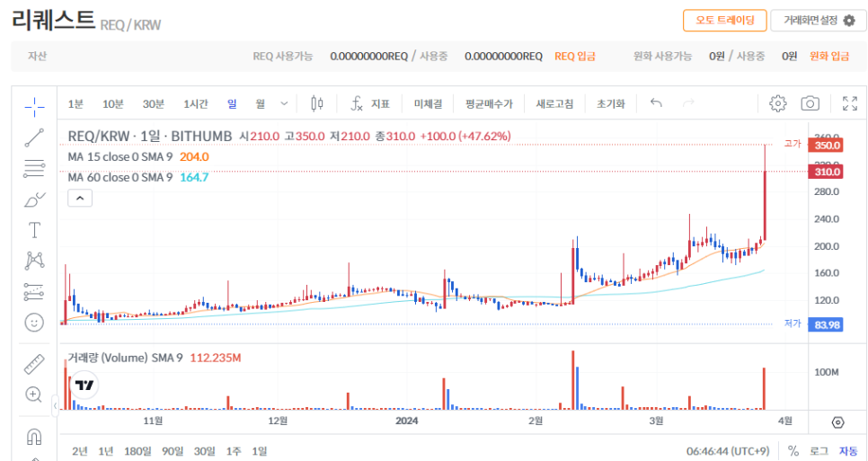Click the 83.98 low price label
The height and width of the screenshot is (461, 868).
click(x=826, y=325)
